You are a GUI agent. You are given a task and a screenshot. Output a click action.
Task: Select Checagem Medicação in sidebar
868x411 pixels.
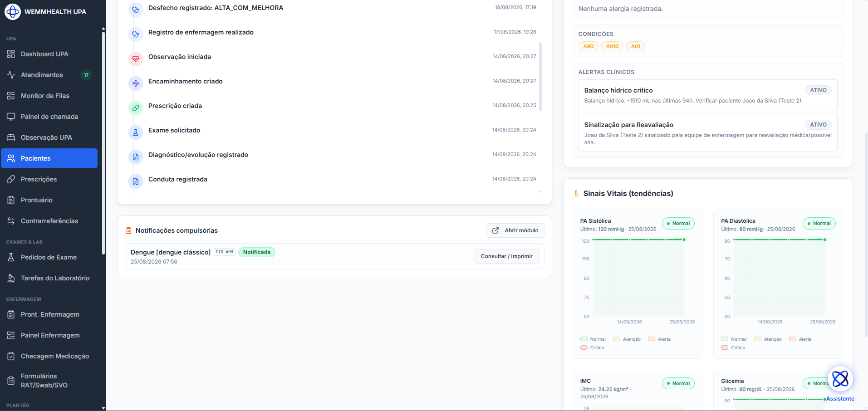pos(49,356)
